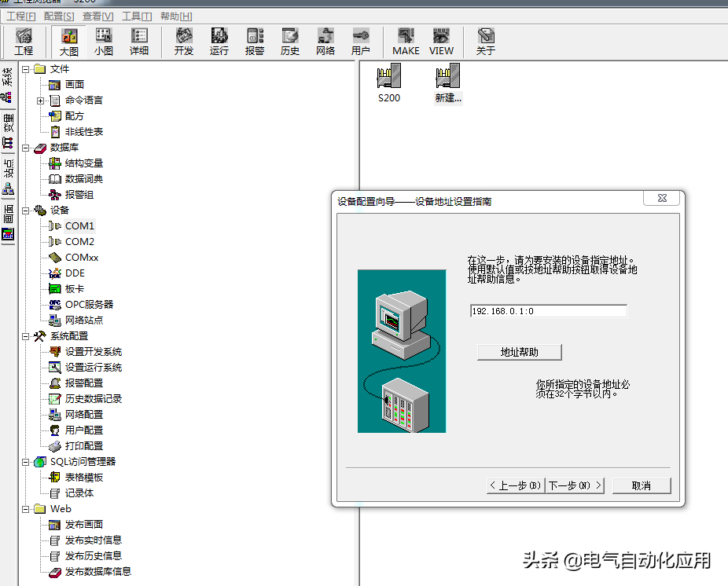728x586 pixels.
Task: Open the 报警 alarm toolbar icon
Action: (255, 42)
